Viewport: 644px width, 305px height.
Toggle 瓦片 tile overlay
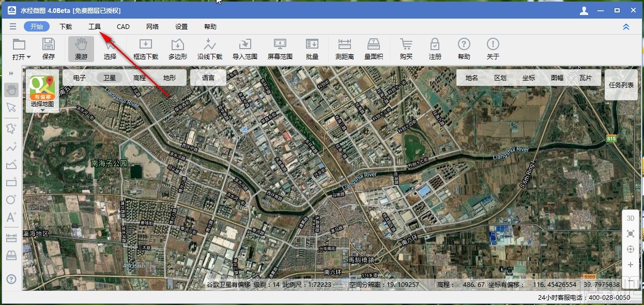tap(586, 78)
